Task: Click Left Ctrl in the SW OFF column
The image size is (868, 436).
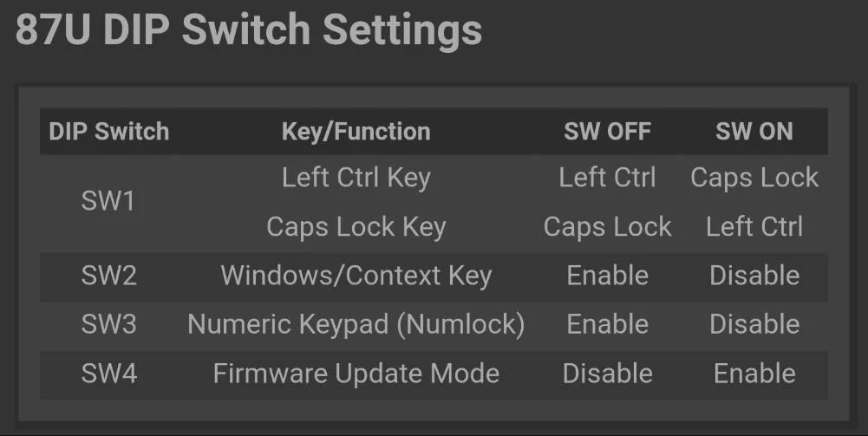Action: (x=607, y=179)
